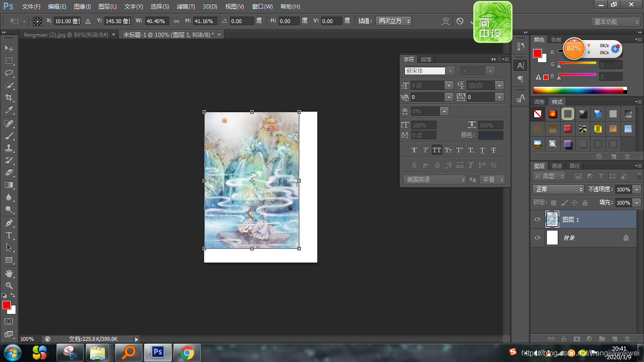Open the 基本功能 workspace dropdown
Screen dimensions: 644x362
pyautogui.click(x=615, y=22)
